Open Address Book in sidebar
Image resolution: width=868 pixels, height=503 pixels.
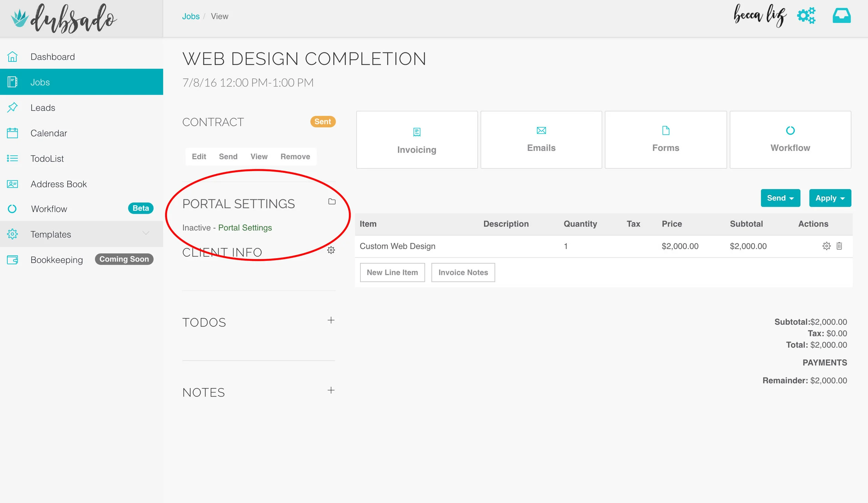pos(58,184)
